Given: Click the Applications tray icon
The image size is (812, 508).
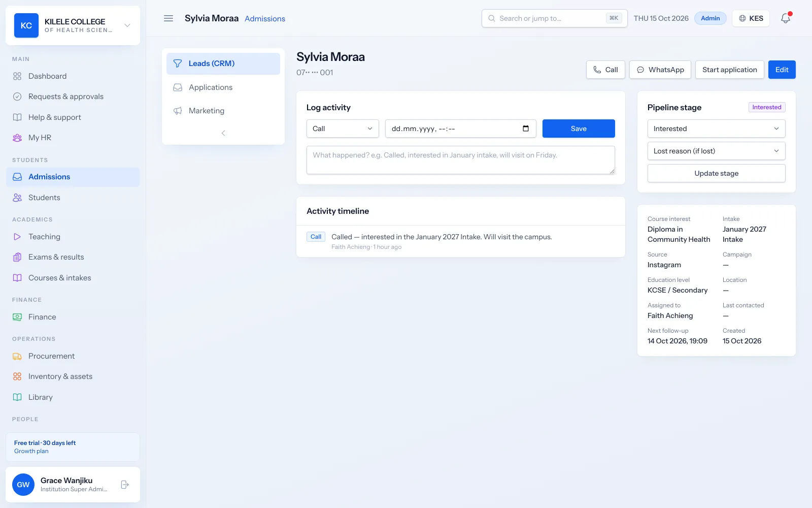Looking at the screenshot, I should 178,87.
